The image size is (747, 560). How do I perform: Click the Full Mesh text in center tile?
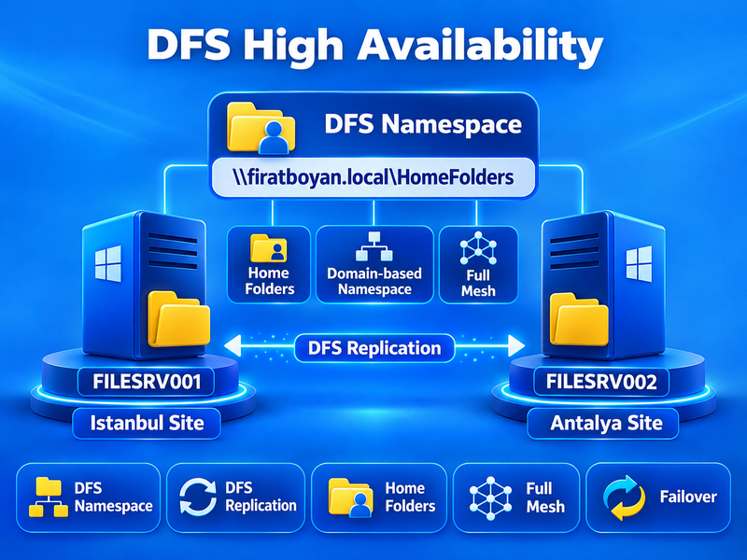(x=478, y=283)
